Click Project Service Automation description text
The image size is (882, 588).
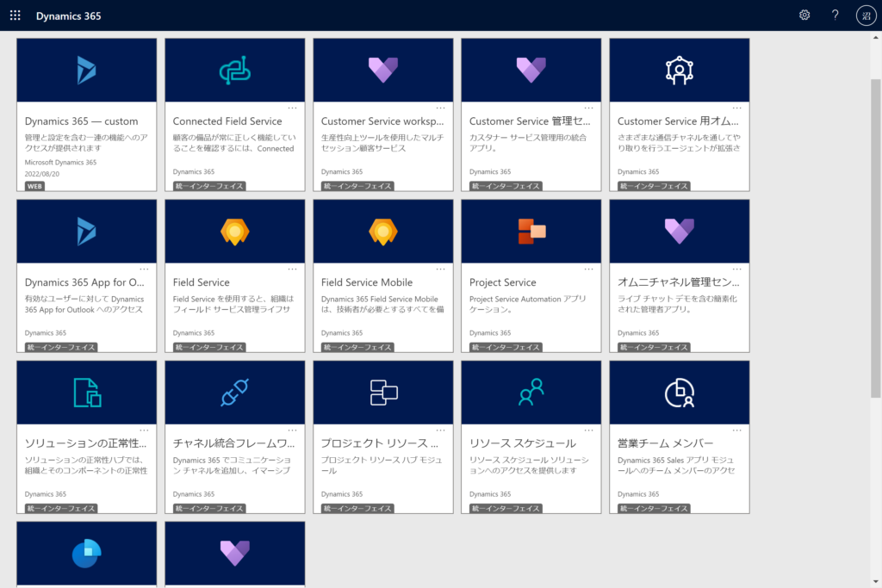coord(528,304)
